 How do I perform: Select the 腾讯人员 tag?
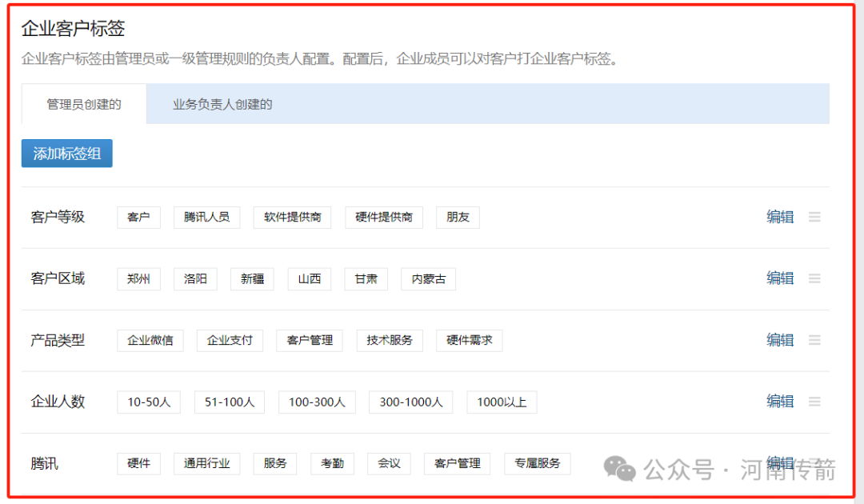point(206,217)
